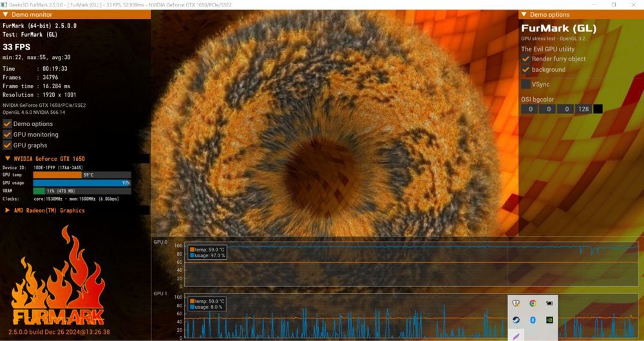
Task: Click the OpenGL 4.6.0 NVIDIA 566.14 line
Action: 33,112
